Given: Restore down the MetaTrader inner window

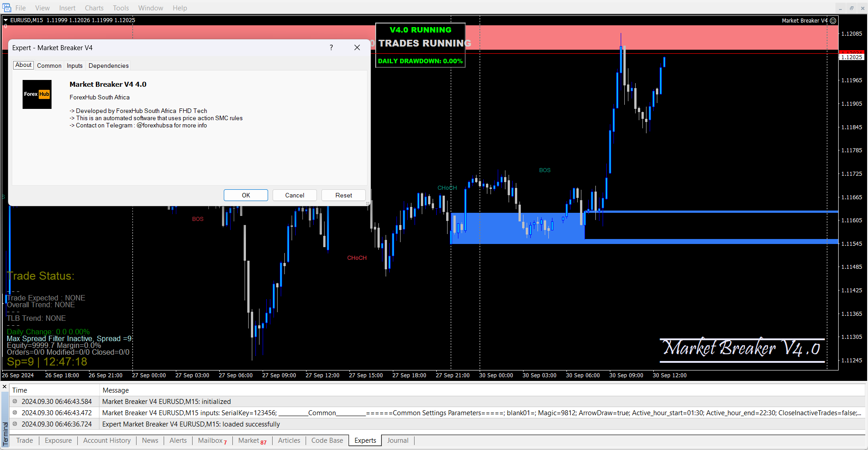Looking at the screenshot, I should tap(852, 8).
